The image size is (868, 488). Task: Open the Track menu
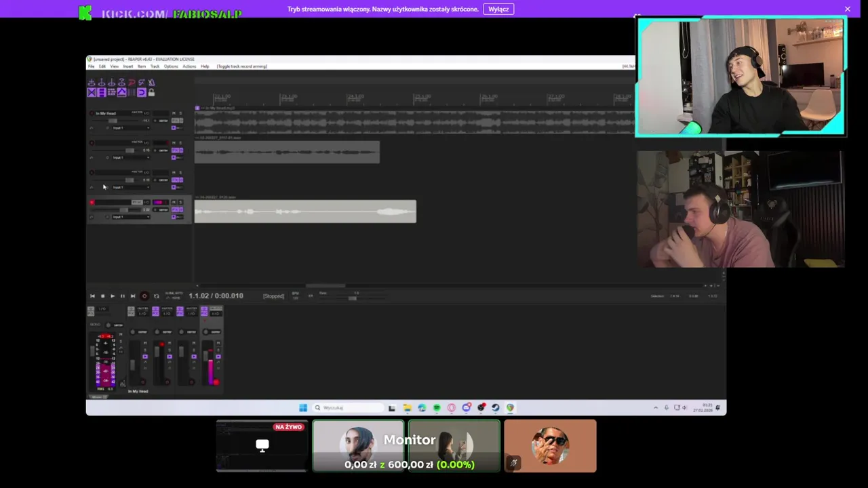[x=155, y=66]
